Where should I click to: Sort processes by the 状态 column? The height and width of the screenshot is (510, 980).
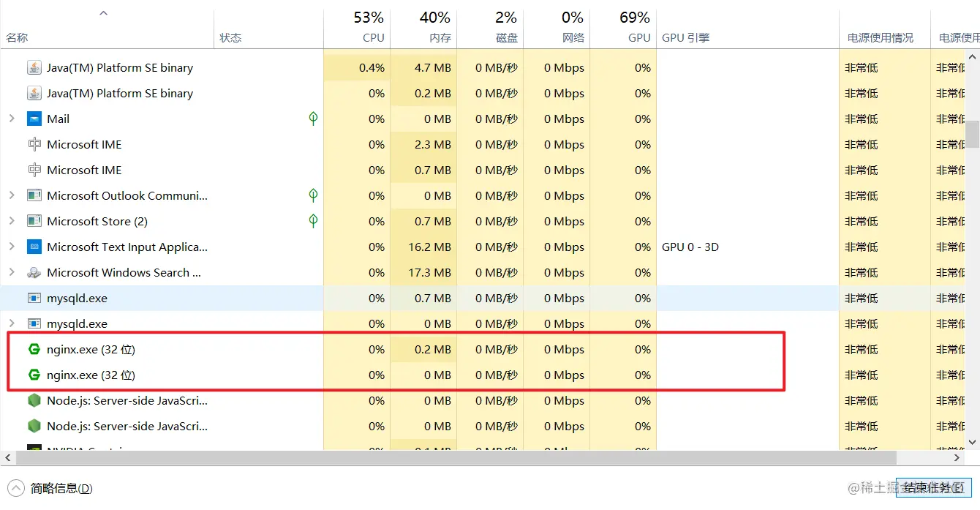pos(231,38)
